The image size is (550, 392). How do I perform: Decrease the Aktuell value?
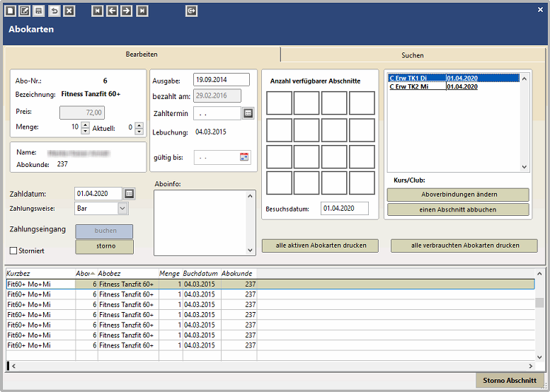point(139,132)
